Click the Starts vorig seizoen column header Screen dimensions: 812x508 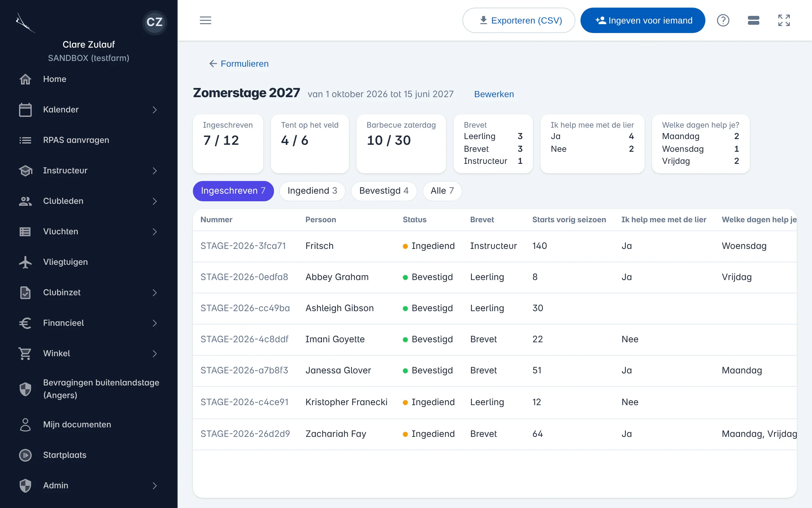[x=569, y=219]
